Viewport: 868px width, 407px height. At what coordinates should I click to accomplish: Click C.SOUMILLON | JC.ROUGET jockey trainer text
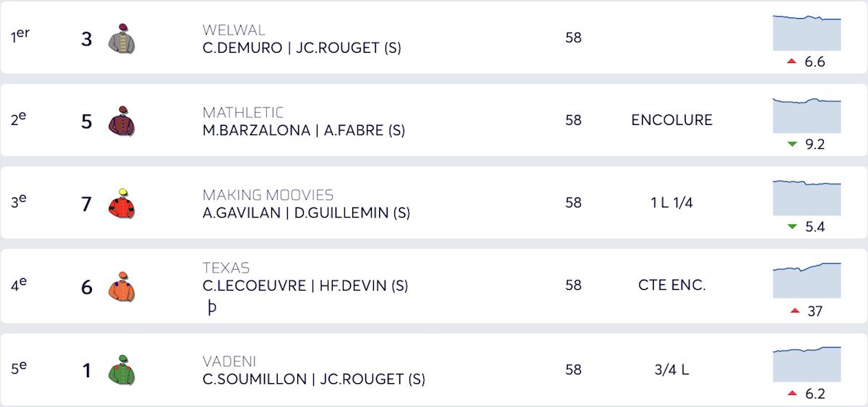(314, 379)
